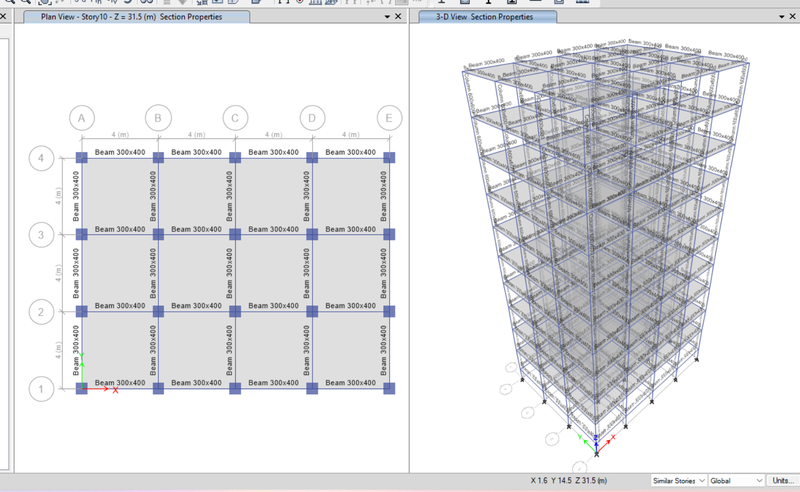Select the slab panel between grids D-E and 1-2
The image size is (800, 492).
click(x=351, y=350)
